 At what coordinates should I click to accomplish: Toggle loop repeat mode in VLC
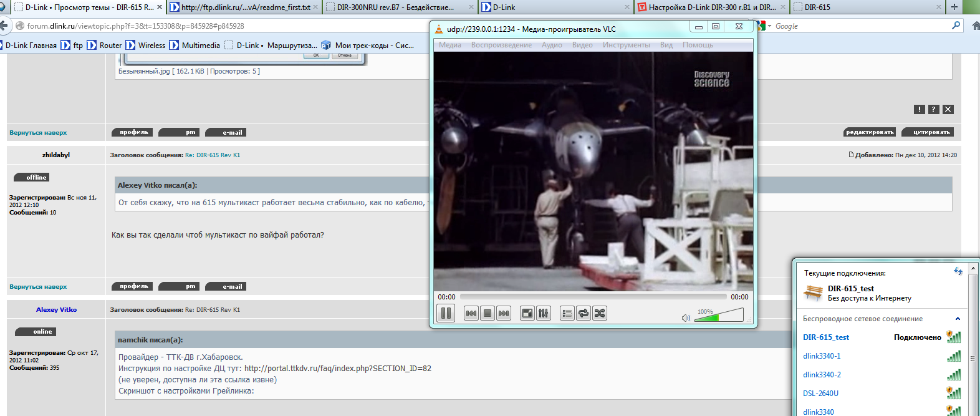pos(584,313)
